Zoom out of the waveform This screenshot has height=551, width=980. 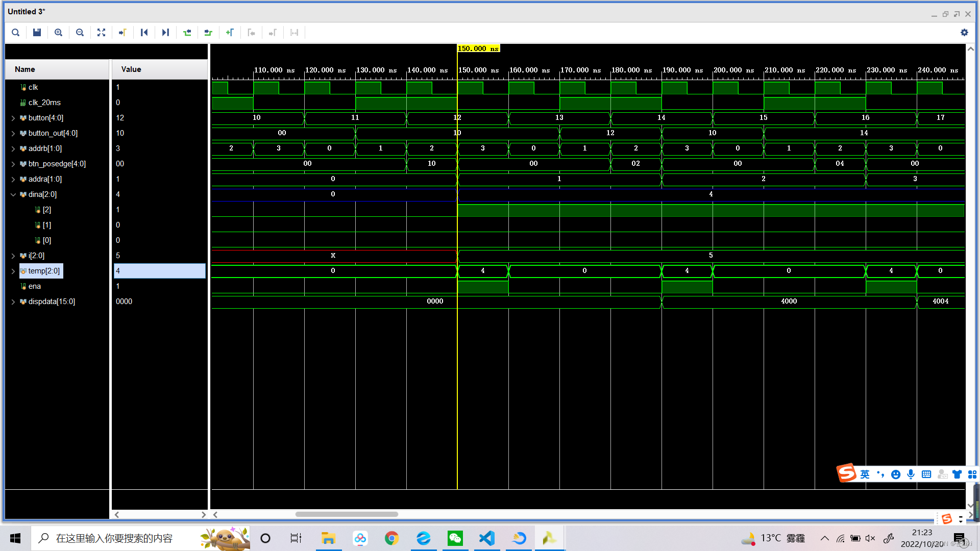[x=80, y=33]
